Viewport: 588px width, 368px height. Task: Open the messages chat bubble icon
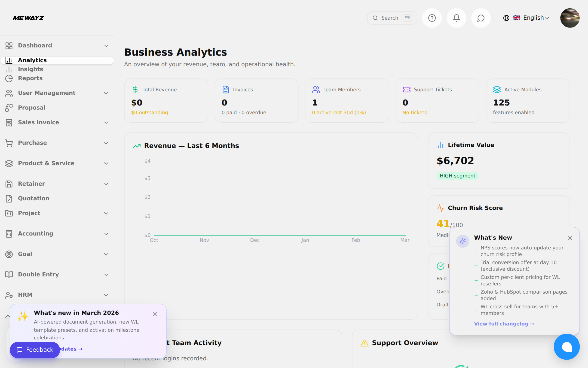coord(481,18)
